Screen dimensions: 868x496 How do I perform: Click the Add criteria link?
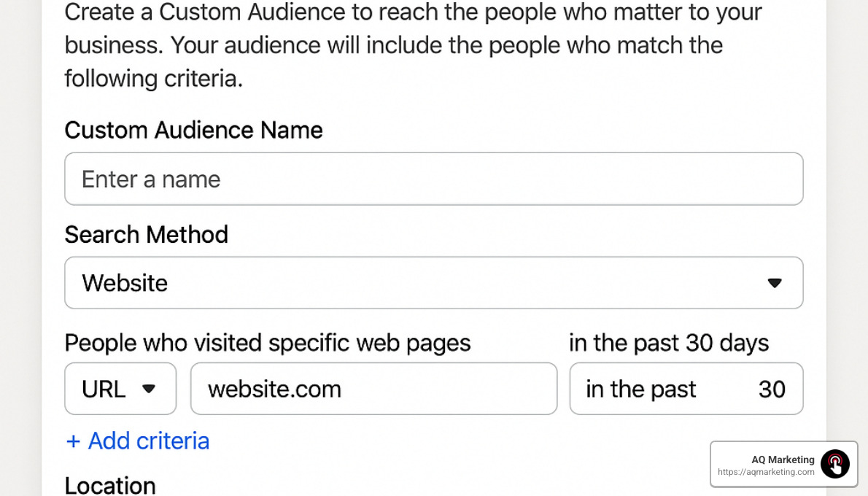[137, 441]
